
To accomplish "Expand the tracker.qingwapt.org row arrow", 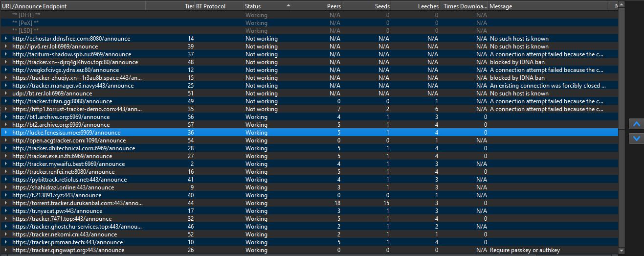I will (6, 250).
